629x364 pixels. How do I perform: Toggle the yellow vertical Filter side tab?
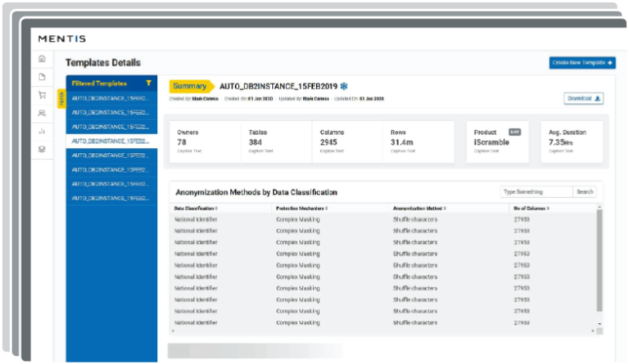(61, 100)
